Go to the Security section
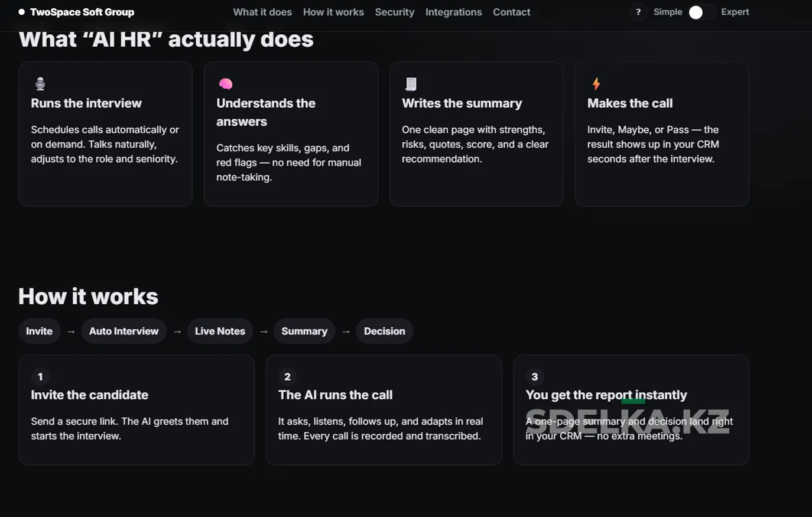812x517 pixels. pos(394,12)
